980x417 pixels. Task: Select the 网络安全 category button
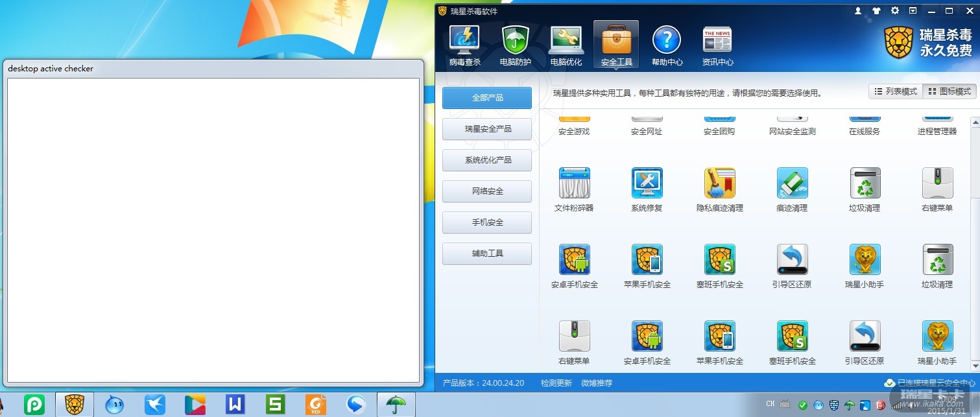(487, 191)
